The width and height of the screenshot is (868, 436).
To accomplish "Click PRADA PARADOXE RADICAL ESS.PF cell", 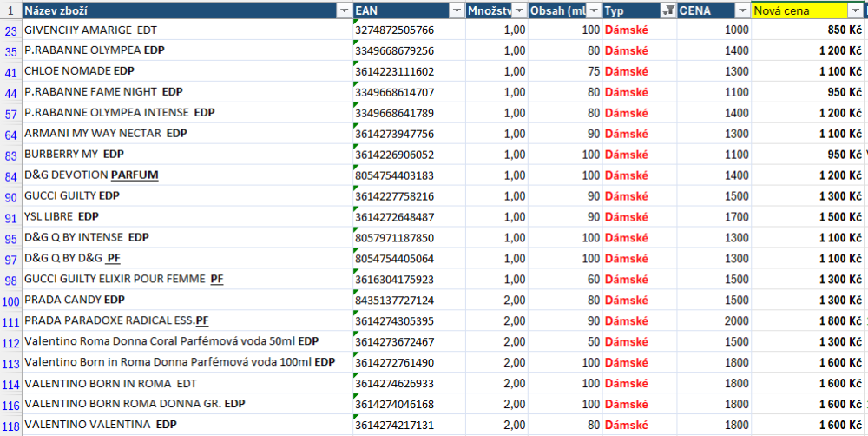I will (x=187, y=320).
